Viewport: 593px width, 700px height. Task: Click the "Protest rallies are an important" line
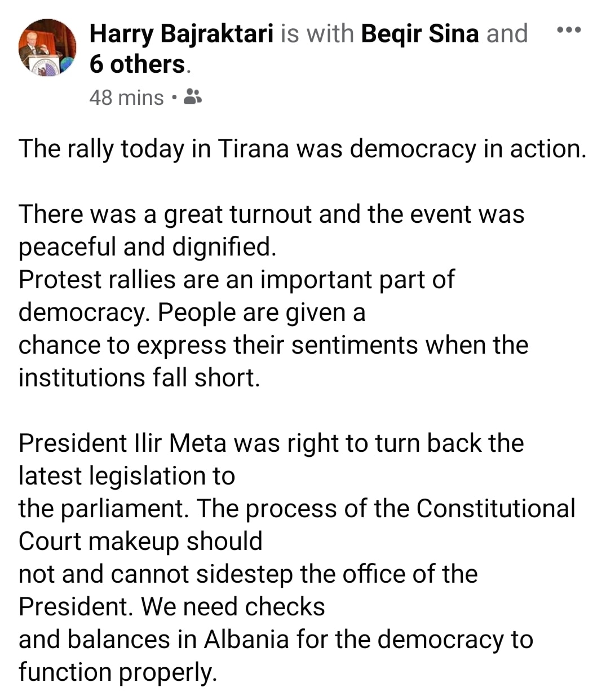(237, 280)
